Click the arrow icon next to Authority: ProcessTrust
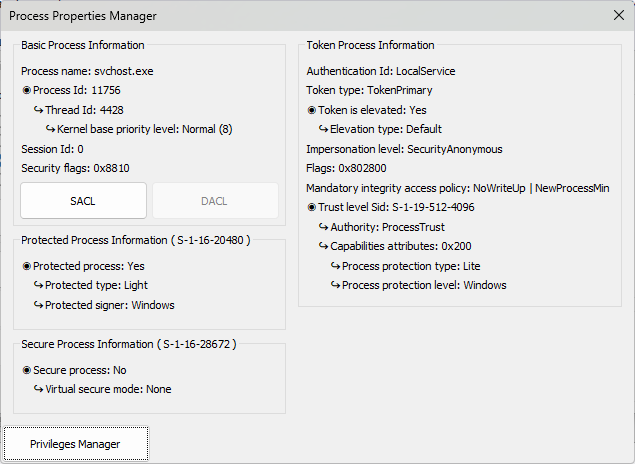The width and height of the screenshot is (635, 464). 323,227
